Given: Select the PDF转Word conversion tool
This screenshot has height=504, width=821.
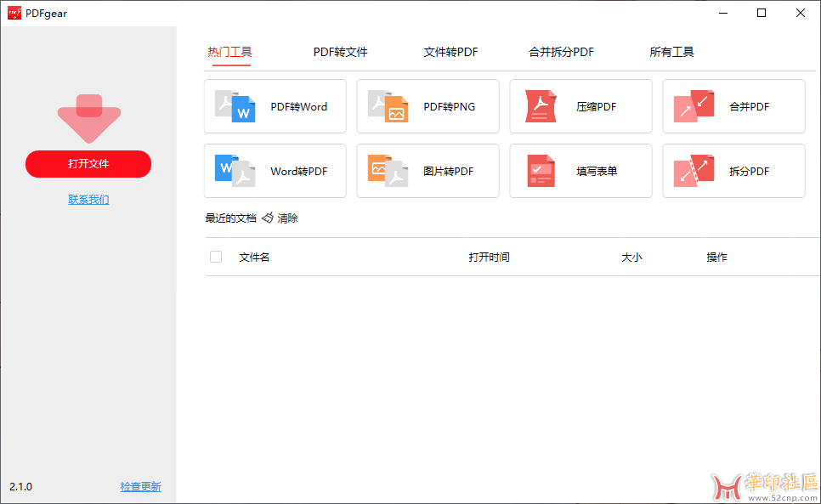Looking at the screenshot, I should pos(274,106).
